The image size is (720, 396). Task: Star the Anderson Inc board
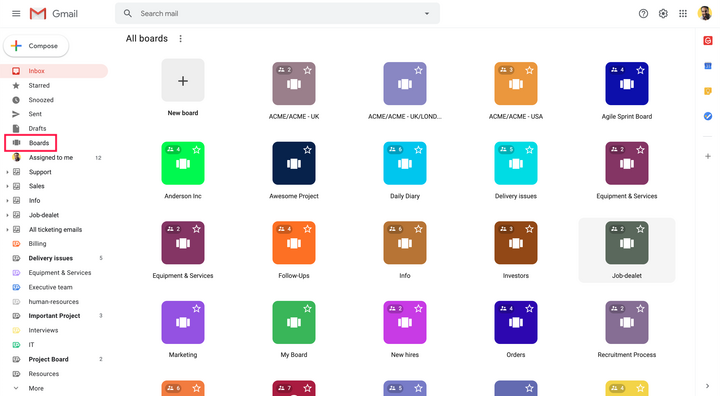tap(197, 150)
